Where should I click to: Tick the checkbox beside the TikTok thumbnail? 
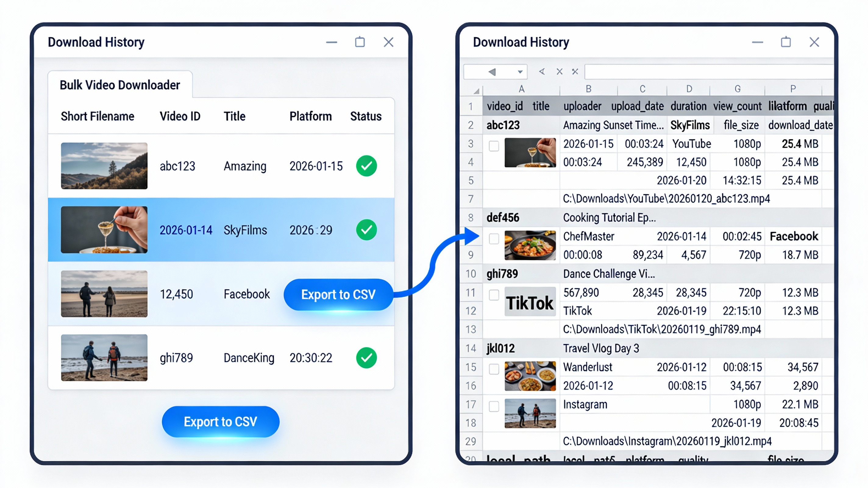494,295
